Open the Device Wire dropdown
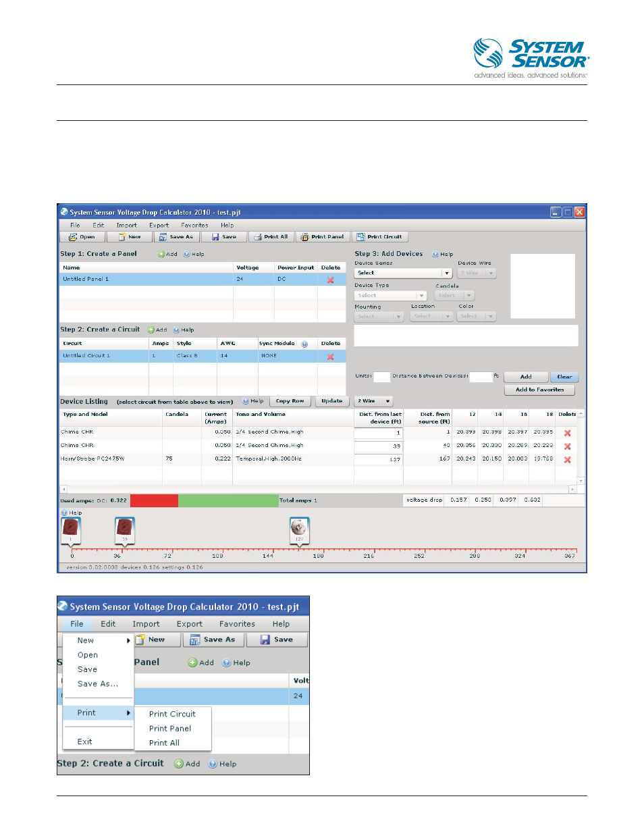Screen dimensions: 644x834 click(x=477, y=273)
